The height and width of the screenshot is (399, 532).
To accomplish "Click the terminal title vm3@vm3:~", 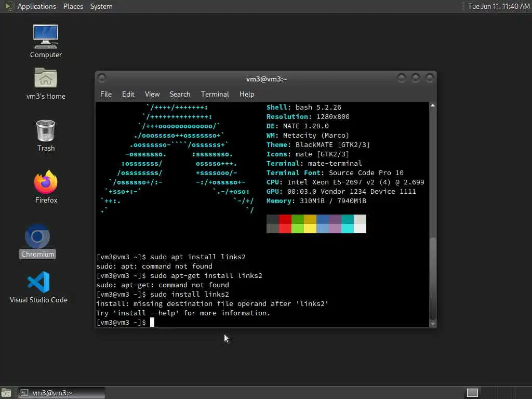I will tap(267, 79).
